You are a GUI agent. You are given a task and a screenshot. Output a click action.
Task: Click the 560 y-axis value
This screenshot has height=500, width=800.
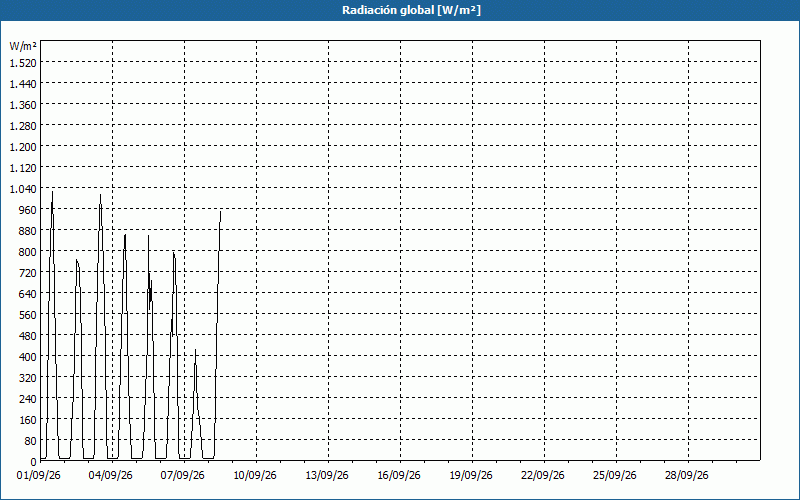pos(27,315)
